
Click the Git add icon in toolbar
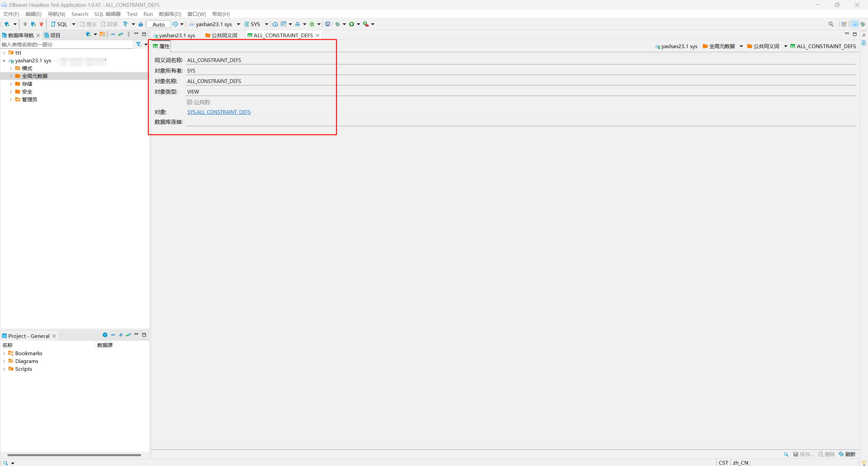[283, 24]
